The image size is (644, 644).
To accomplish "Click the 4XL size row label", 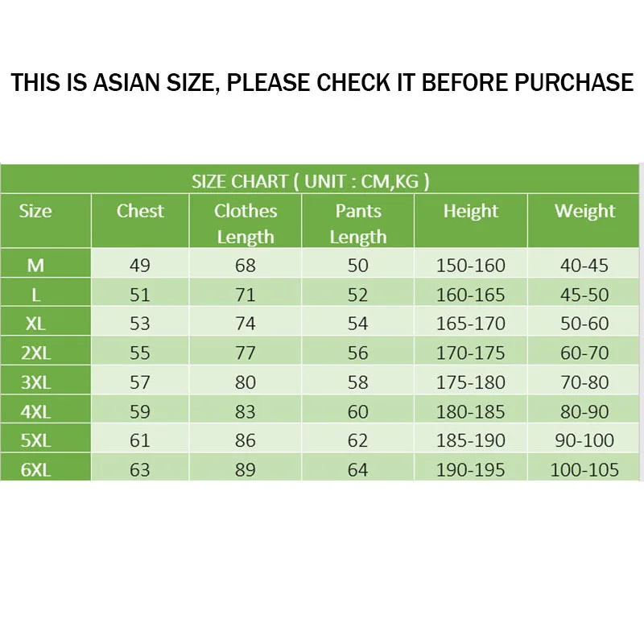I will [x=35, y=411].
